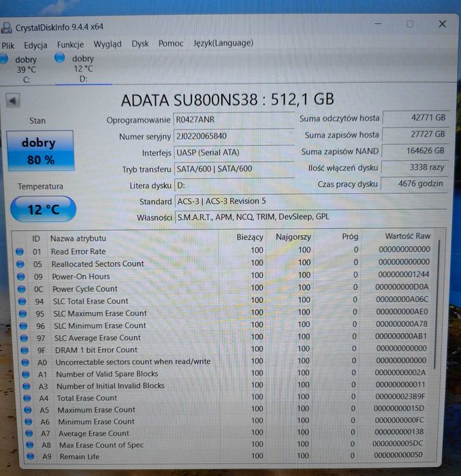Click the Próg column header

click(350, 236)
